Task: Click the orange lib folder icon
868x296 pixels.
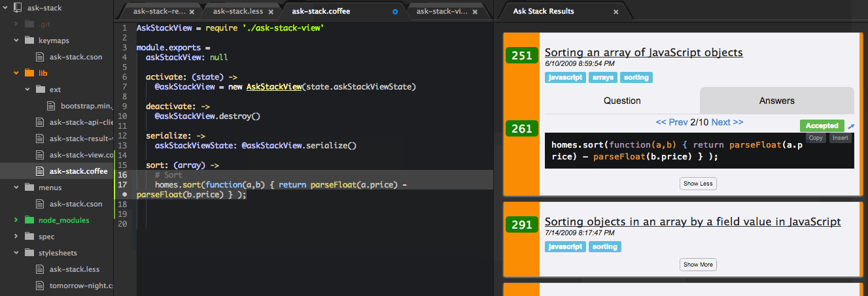Action: [x=29, y=73]
